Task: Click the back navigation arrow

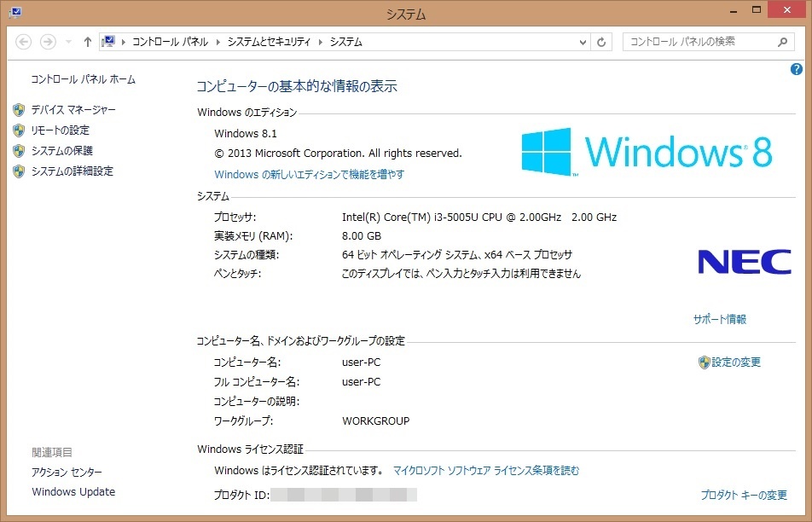Action: pyautogui.click(x=23, y=42)
